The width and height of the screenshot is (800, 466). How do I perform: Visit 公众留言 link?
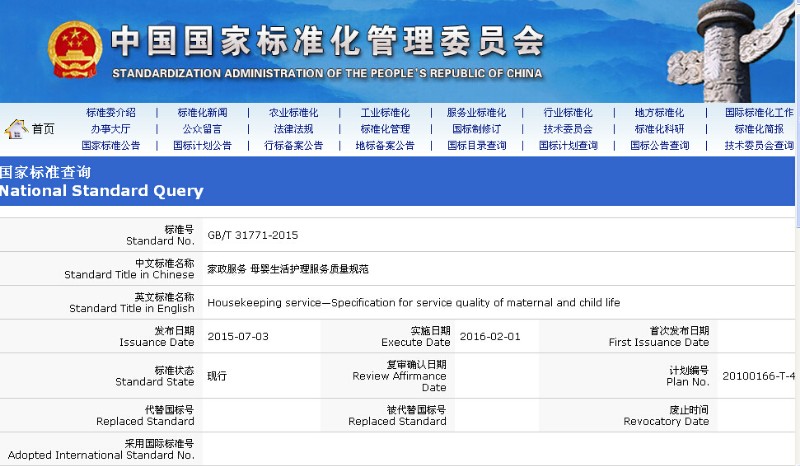click(x=202, y=129)
